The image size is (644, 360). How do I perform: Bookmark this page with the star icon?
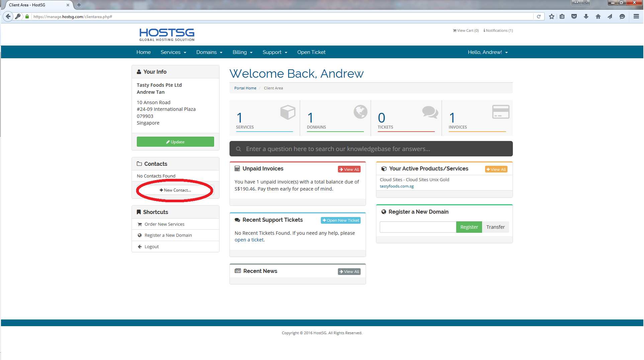tap(552, 16)
